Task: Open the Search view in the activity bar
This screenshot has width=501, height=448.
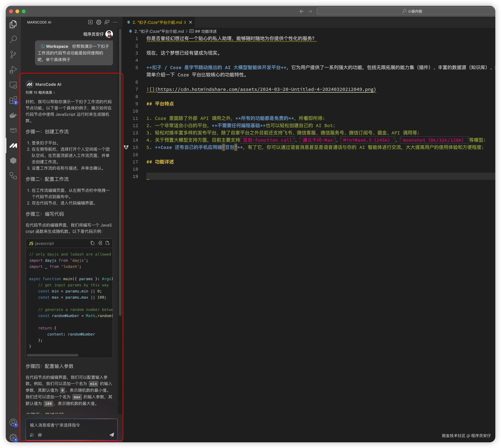Action: tap(13, 39)
